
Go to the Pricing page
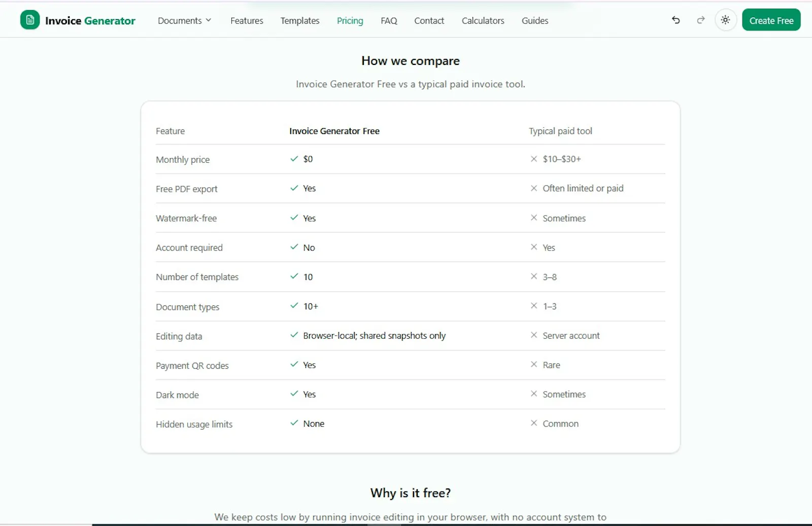pos(350,21)
